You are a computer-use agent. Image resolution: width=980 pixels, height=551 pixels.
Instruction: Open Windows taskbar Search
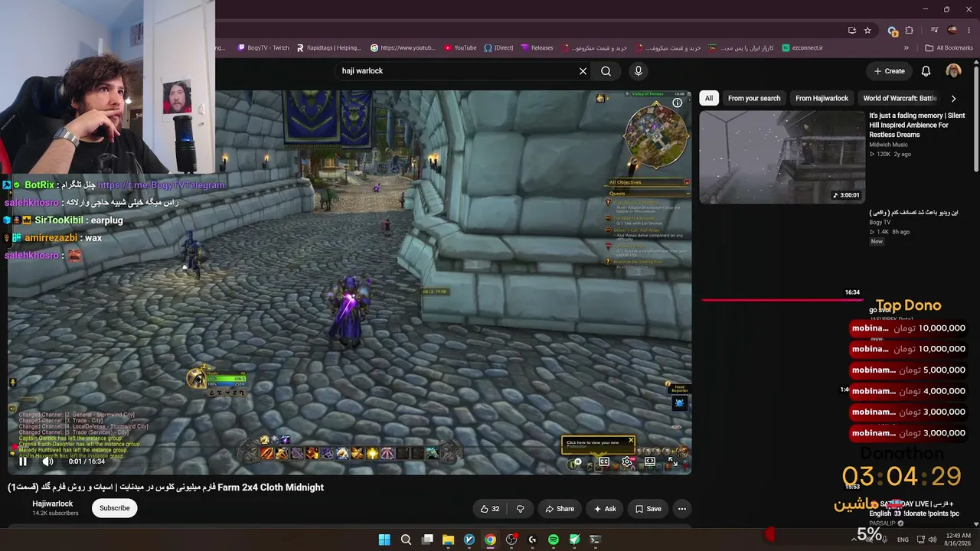coord(406,540)
